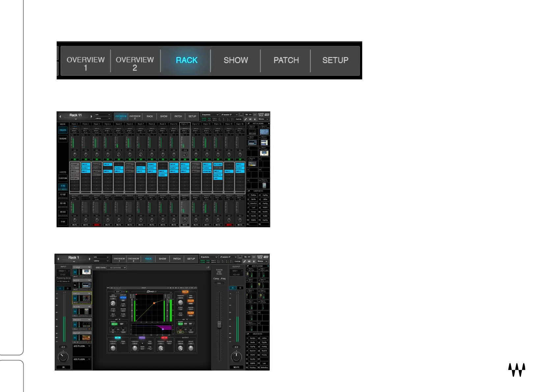Open the IOS-1 output device dropdown in the rack screen
The image size is (554, 392).
(x=236, y=271)
